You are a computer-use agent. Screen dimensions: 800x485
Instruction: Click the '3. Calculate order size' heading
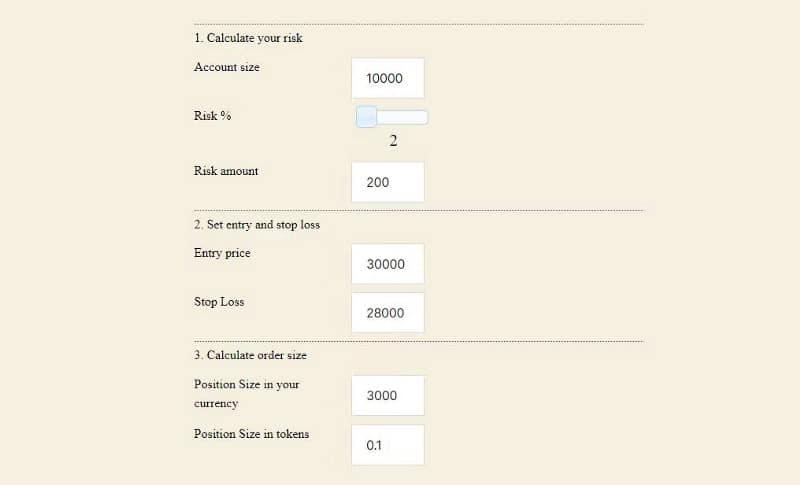(250, 355)
